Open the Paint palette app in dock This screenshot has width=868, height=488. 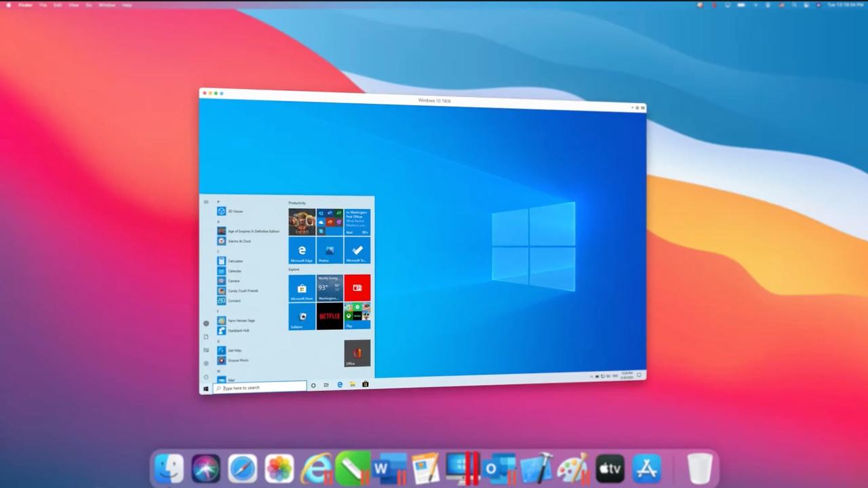pyautogui.click(x=573, y=469)
